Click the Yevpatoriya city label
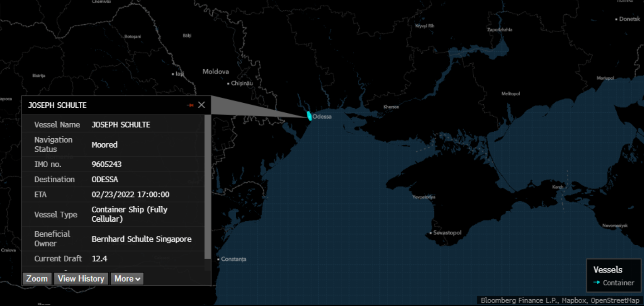Viewport: 644px width, 306px height. coord(424,197)
